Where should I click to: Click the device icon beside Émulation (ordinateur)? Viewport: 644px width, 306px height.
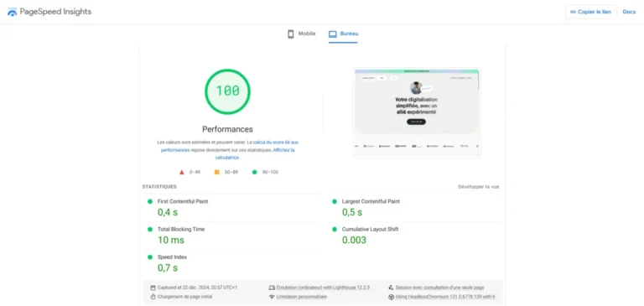coord(272,288)
